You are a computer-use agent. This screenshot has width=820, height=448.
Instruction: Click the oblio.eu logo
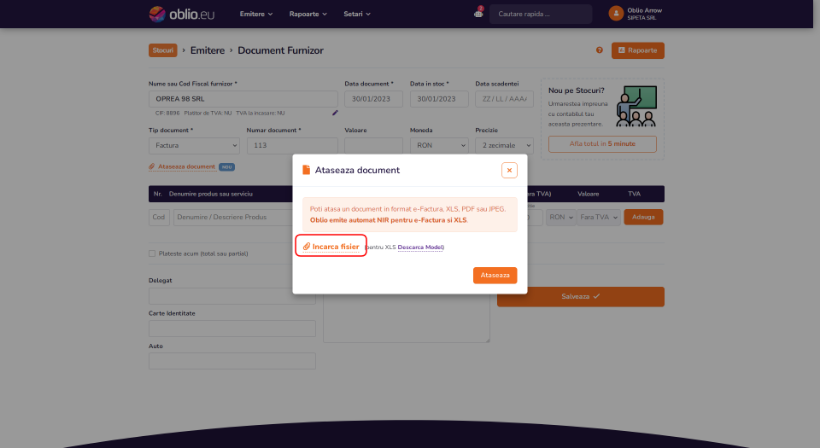181,14
